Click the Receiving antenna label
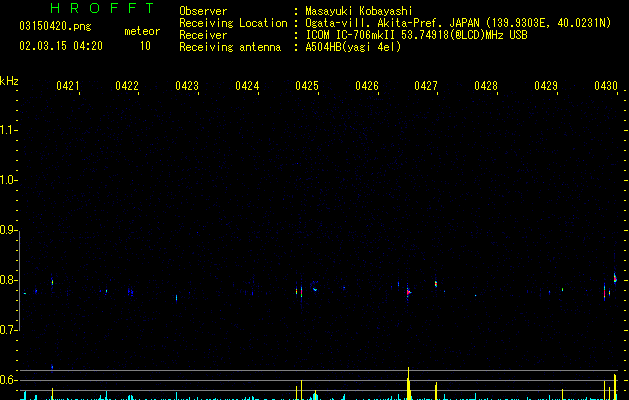Viewport: 629px width, 400px height. point(230,47)
